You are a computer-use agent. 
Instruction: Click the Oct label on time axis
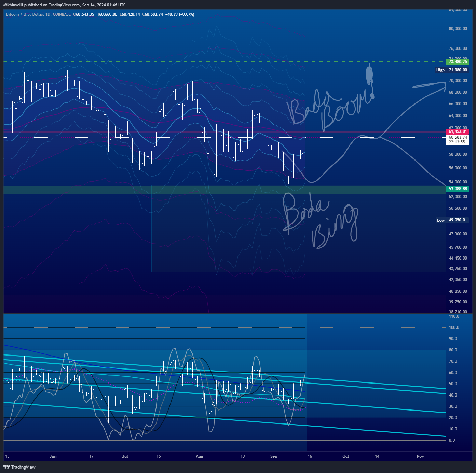[x=346, y=456]
